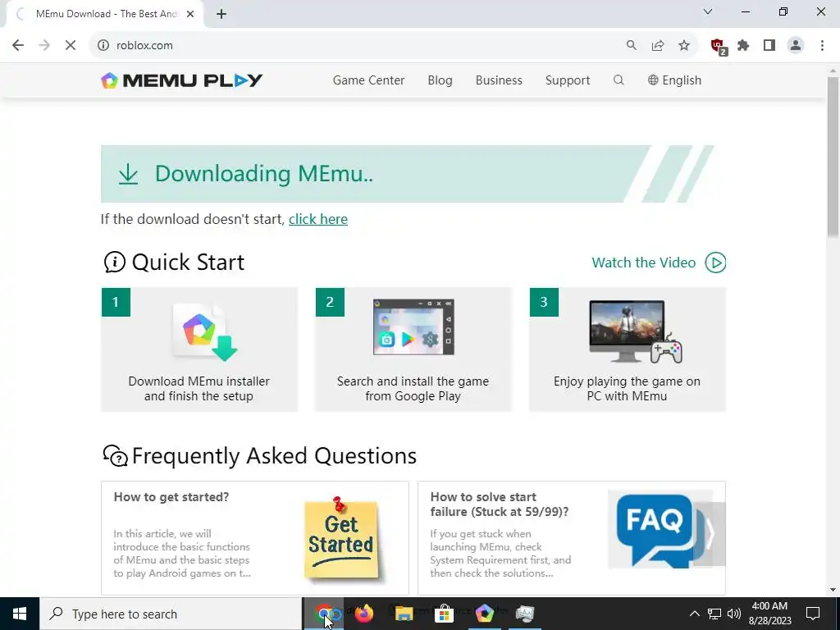Click the Download MEmu installer card
The height and width of the screenshot is (630, 840).
coord(199,349)
